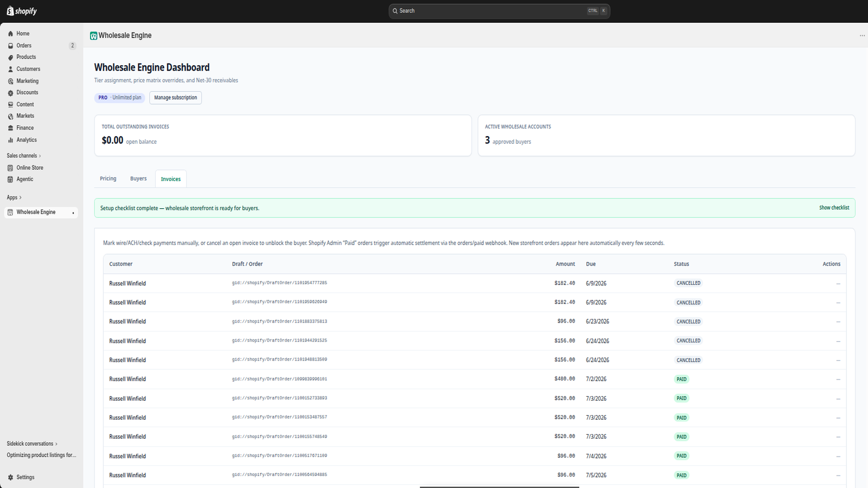Screen dimensions: 868x488
Task: Click the Draft / Order column header
Action: [247, 264]
